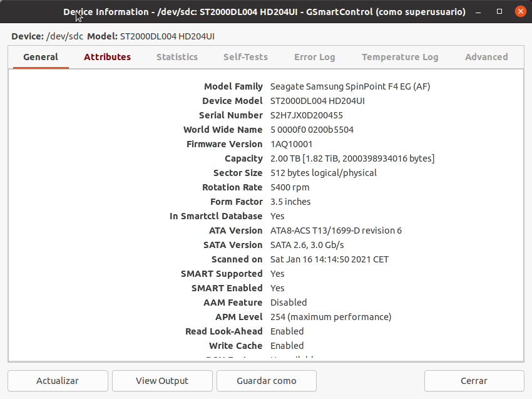
Task: Click Write Cache value Enabled
Action: [287, 346]
